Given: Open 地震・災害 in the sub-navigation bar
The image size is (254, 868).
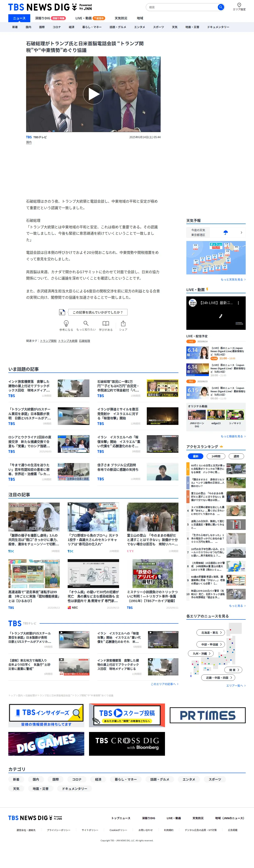Looking at the screenshot, I should click(192, 27).
